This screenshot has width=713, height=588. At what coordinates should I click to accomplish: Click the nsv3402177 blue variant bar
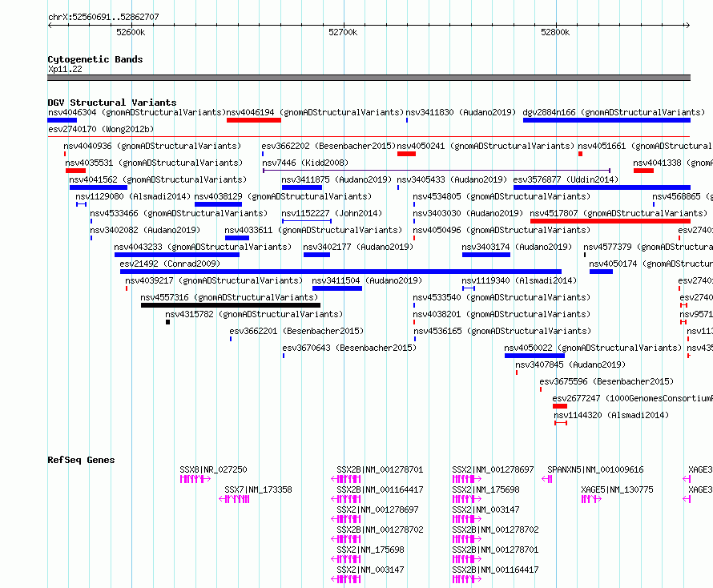(x=316, y=255)
